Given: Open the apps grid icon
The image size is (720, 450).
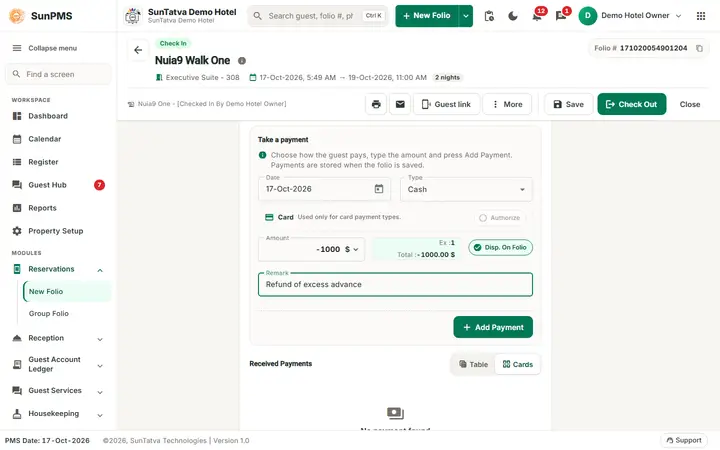Looking at the screenshot, I should (701, 16).
